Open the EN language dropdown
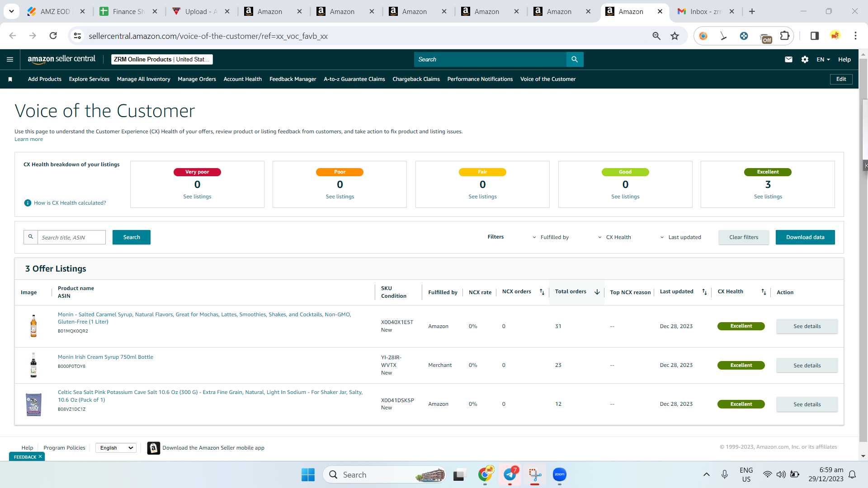 pyautogui.click(x=823, y=59)
